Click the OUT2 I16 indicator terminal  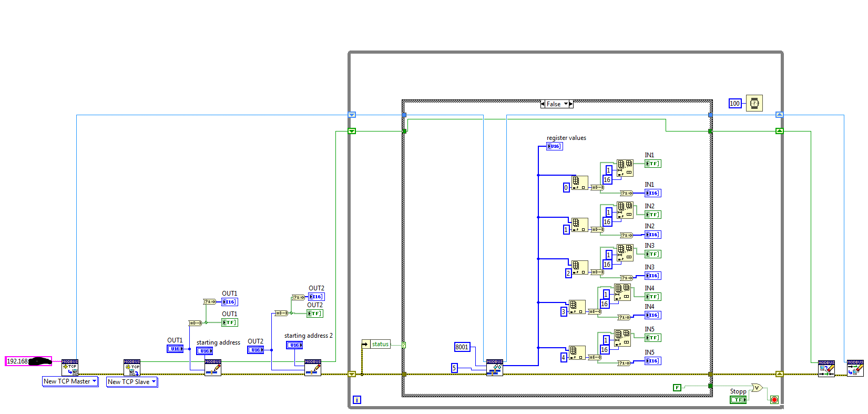pyautogui.click(x=316, y=297)
